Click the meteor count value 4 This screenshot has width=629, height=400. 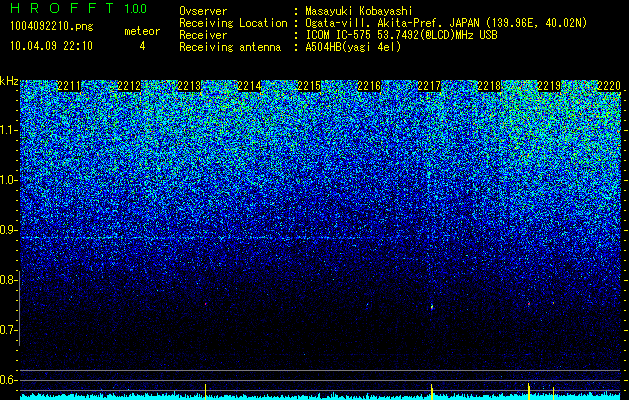point(142,46)
